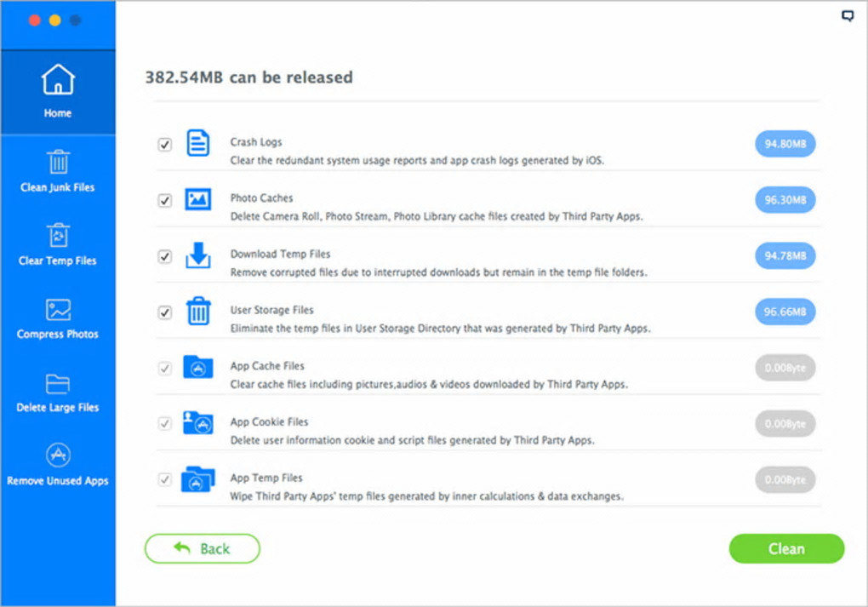Go Back to previous screen
The width and height of the screenshot is (868, 607).
tap(203, 549)
